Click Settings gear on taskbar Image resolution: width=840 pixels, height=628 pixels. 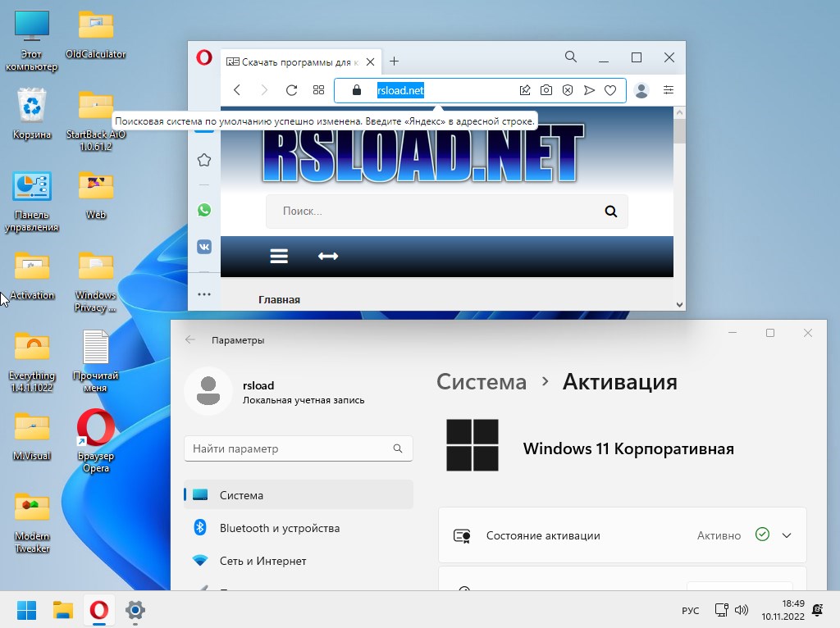pos(135,610)
